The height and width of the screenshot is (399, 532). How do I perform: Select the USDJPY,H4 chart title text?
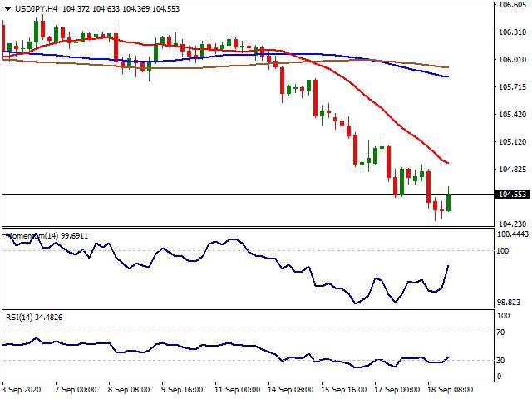click(x=37, y=9)
